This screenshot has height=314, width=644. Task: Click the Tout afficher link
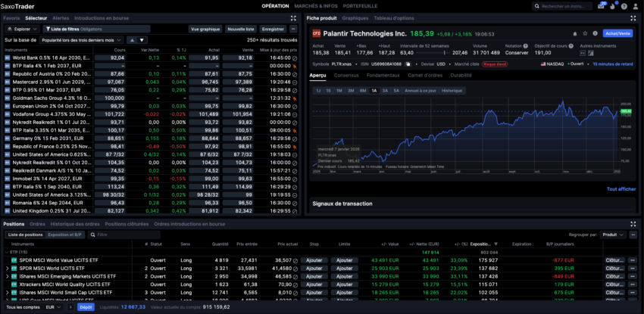click(x=621, y=189)
